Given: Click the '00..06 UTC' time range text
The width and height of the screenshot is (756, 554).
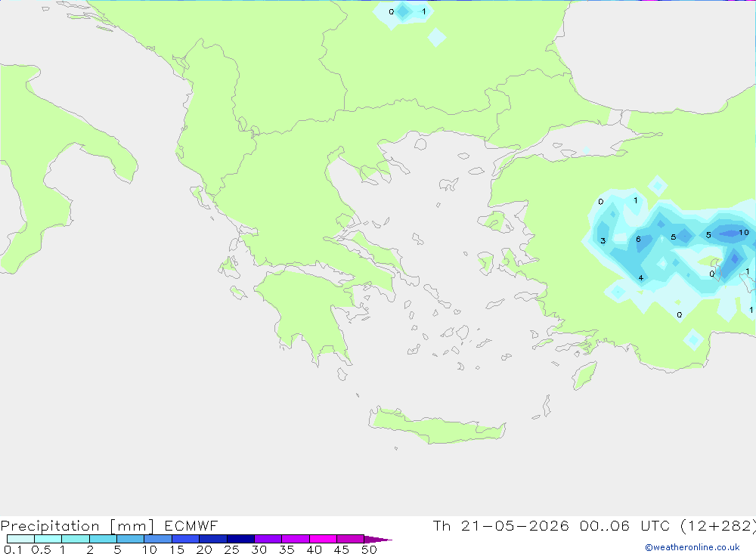Looking at the screenshot, I should 625,525.
